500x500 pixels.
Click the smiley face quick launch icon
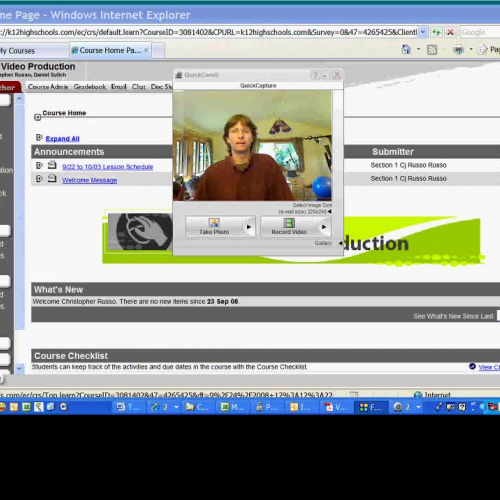pyautogui.click(x=3, y=407)
